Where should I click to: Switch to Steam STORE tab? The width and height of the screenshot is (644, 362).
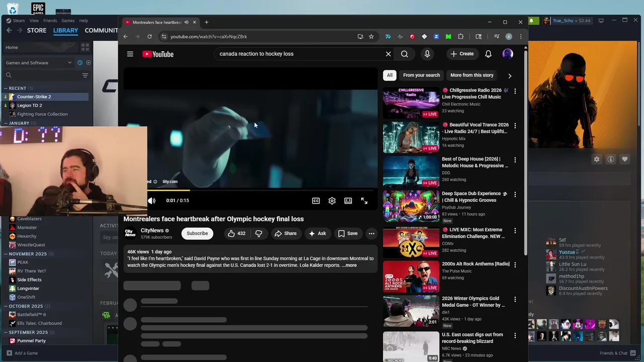pos(37,30)
